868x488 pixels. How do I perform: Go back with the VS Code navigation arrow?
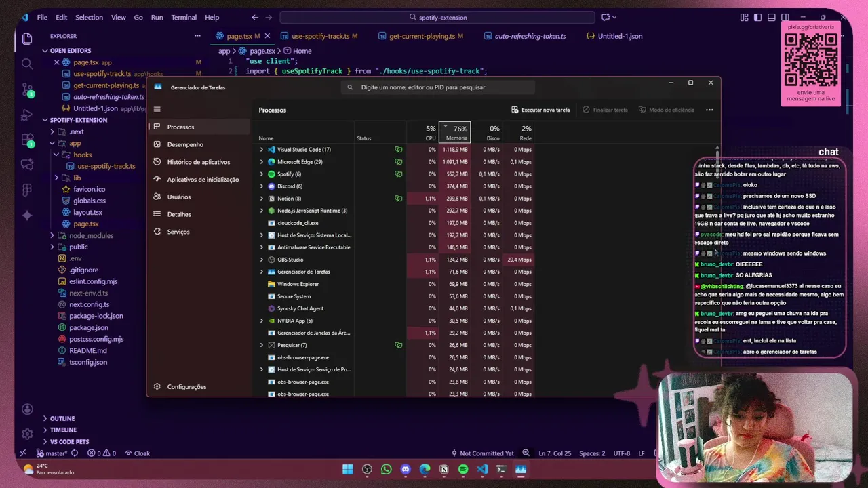click(255, 17)
